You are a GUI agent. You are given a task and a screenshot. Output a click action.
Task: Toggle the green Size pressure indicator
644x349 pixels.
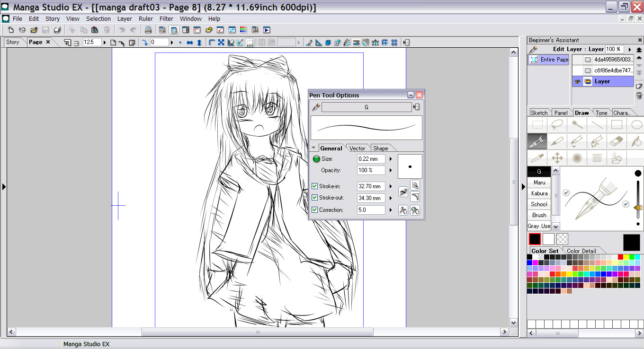point(316,159)
